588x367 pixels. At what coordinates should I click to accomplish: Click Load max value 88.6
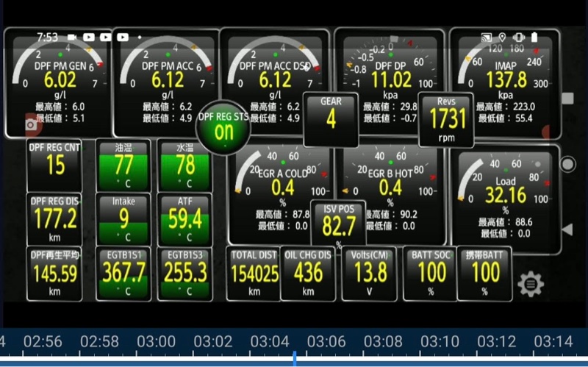[x=524, y=222]
